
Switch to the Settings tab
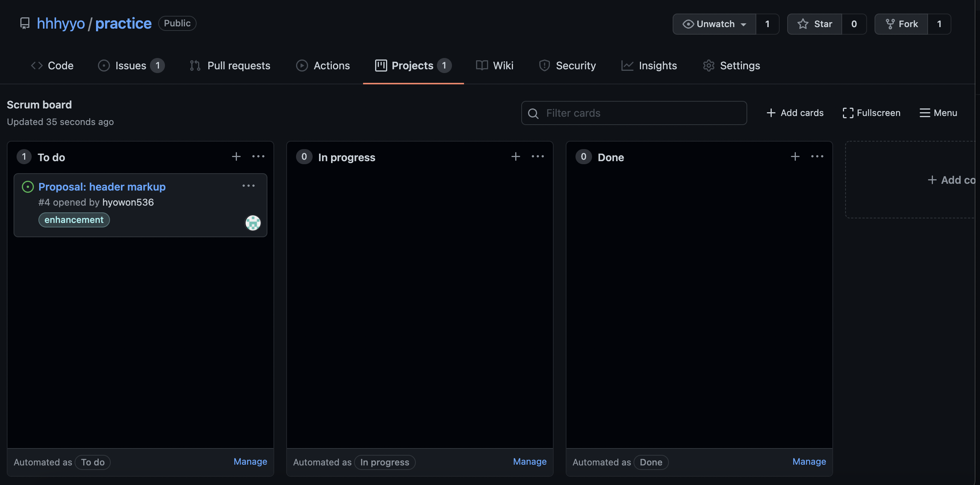[740, 66]
